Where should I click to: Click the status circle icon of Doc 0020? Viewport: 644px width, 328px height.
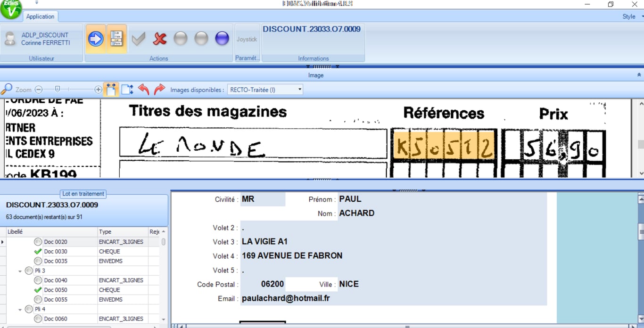[38, 242]
